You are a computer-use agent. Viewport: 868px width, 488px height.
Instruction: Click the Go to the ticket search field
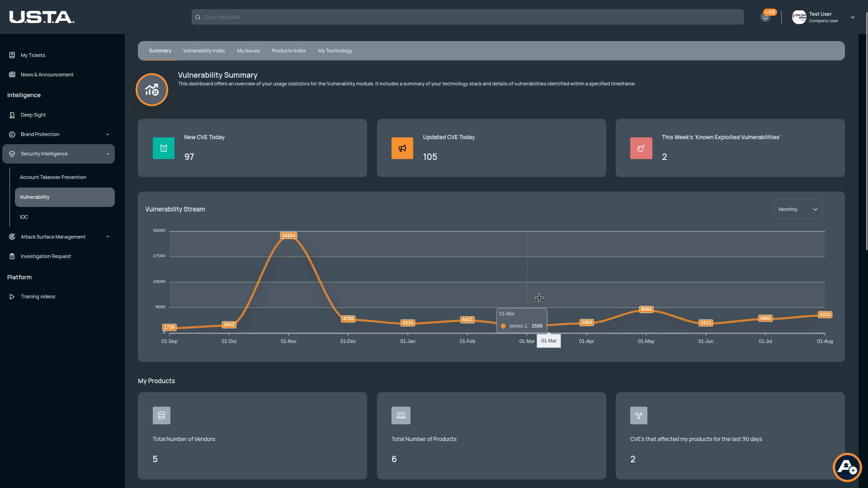pos(467,17)
